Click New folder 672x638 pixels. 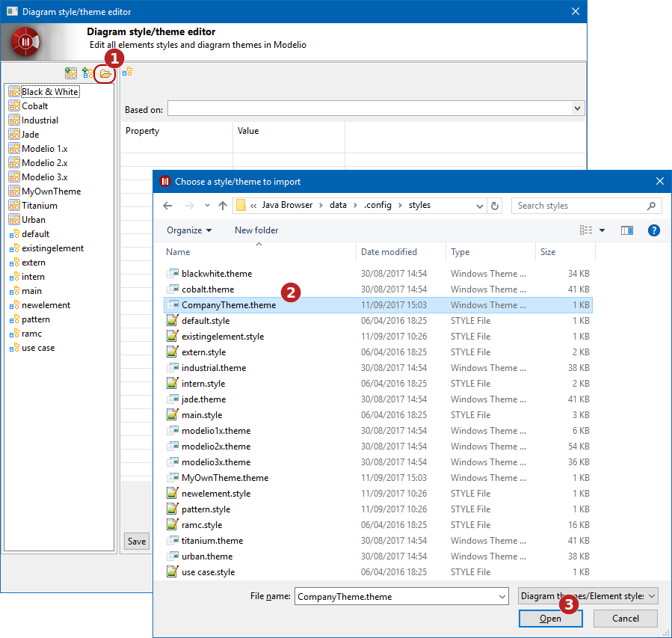[x=256, y=230]
